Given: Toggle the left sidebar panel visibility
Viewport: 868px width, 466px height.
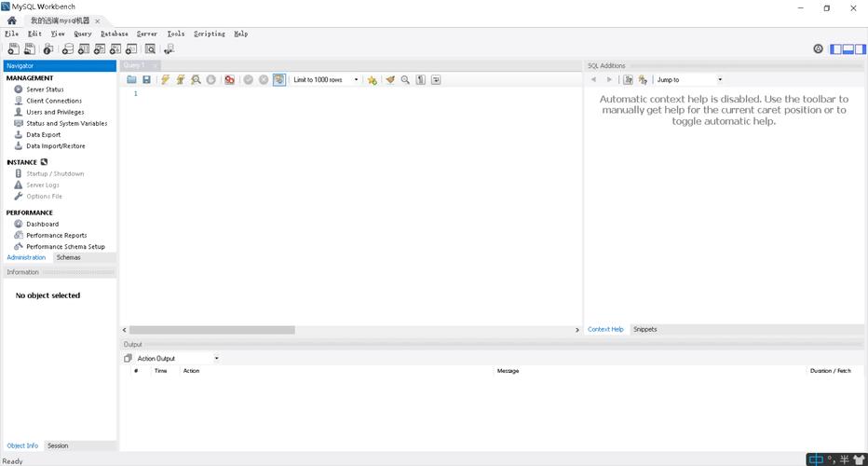Looking at the screenshot, I should click(x=836, y=48).
